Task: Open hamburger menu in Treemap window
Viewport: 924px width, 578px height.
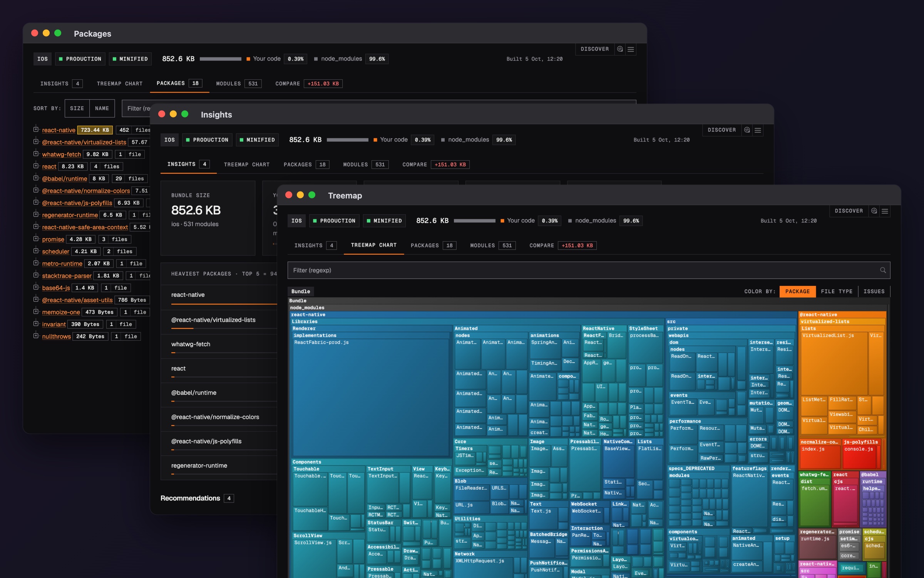Action: (x=885, y=211)
